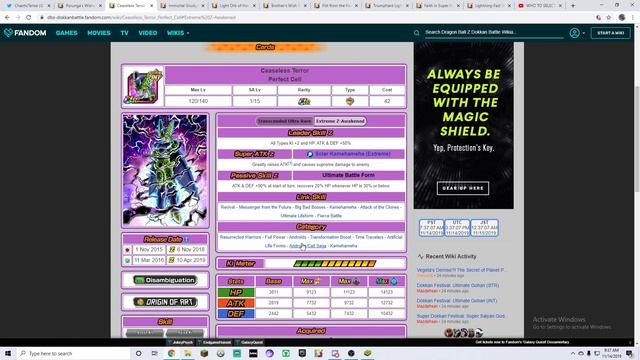640x360 pixels.
Task: Open Chrome from the taskbar
Action: 171,353
